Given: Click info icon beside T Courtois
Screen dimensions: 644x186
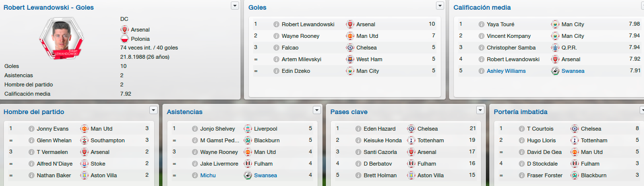Looking at the screenshot, I should tap(522, 129).
